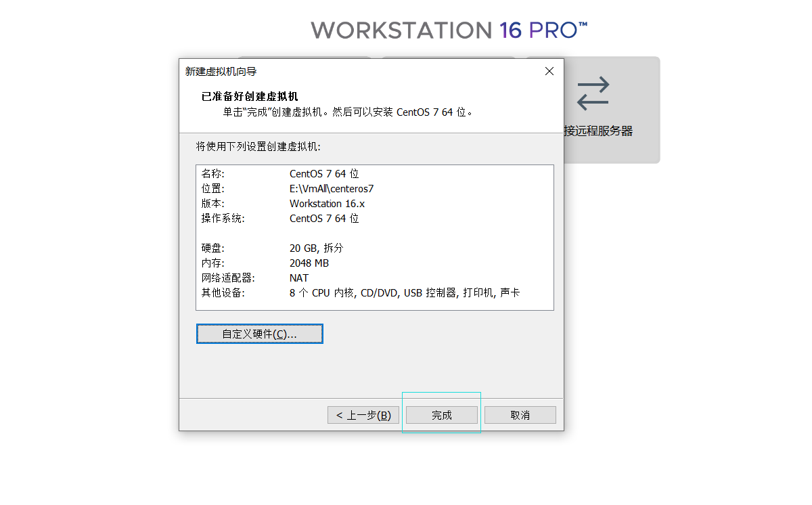Select the location value E:\VmAll\centeros7
Image resolution: width=812 pixels, height=505 pixels.
click(332, 189)
